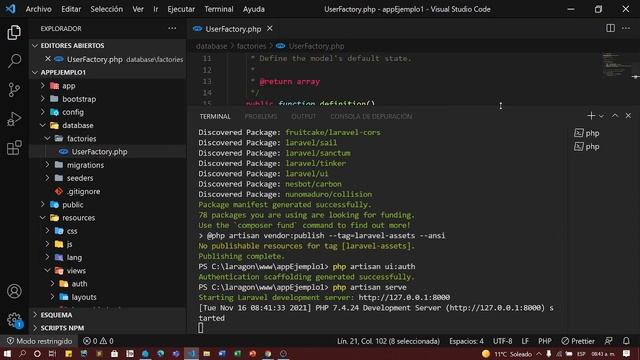Go to line via Lín. 21, Col. 102
640x360 pixels.
coord(388,341)
